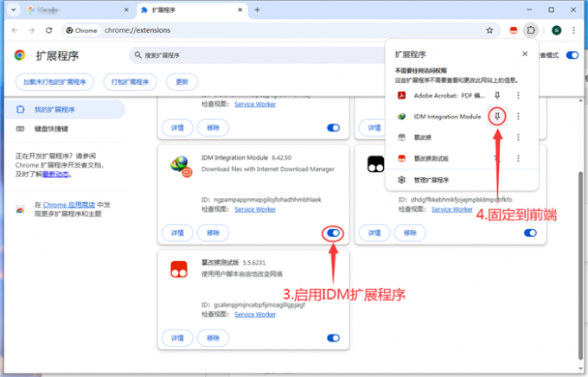Viewport: 588px width, 377px height.
Task: Click the red 篡改猴测试版 icon in the popup
Action: coord(401,158)
